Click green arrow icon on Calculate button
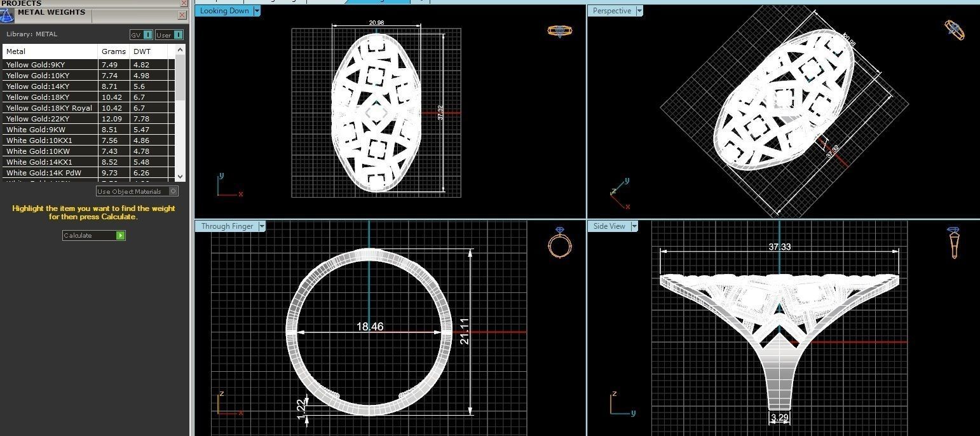980x436 pixels. point(121,235)
